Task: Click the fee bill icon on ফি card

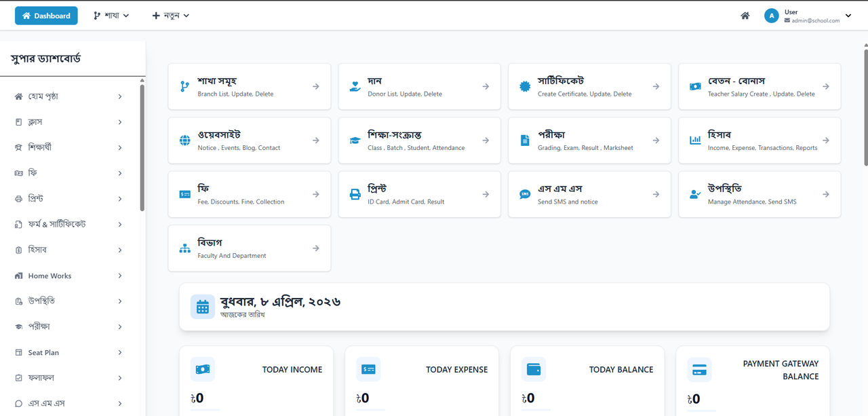Action: pos(184,194)
